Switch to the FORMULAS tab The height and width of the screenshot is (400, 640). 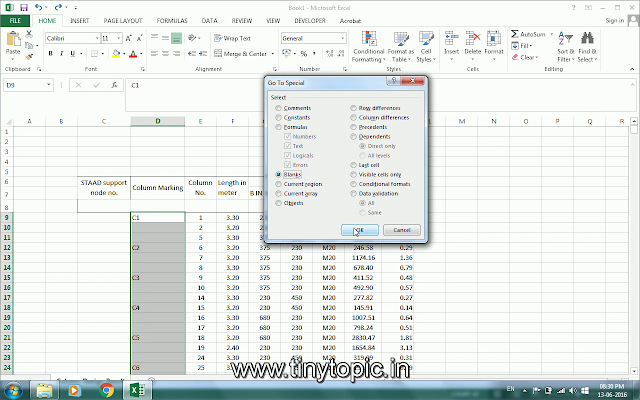172,21
